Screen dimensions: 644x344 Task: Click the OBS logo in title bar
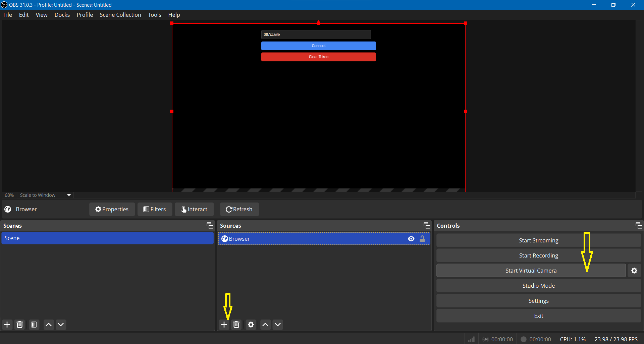4,5
